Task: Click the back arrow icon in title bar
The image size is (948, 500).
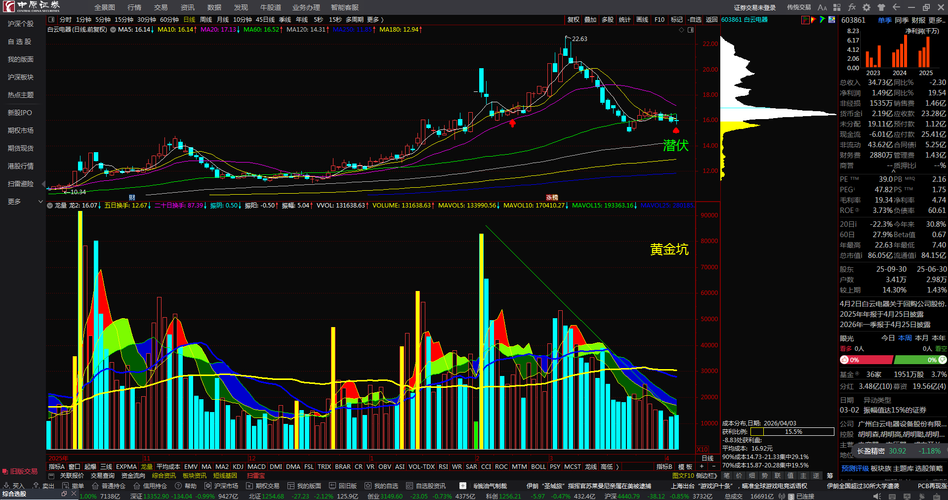Action: point(896,7)
